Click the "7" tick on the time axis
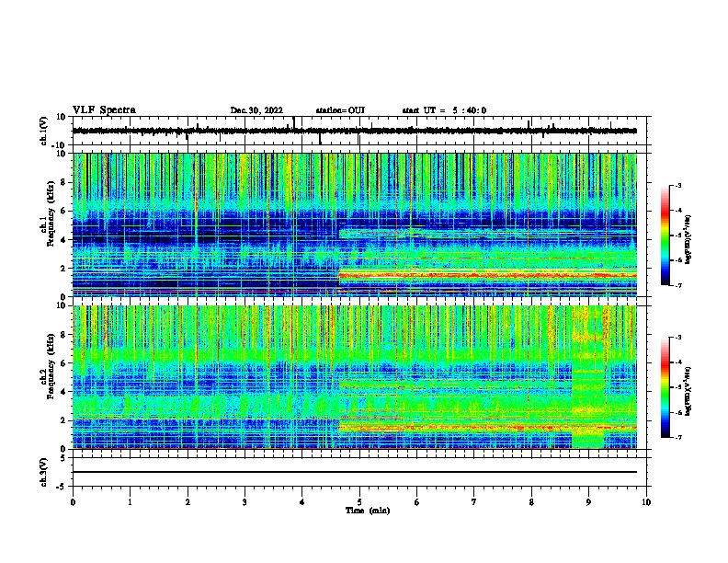 [474, 502]
